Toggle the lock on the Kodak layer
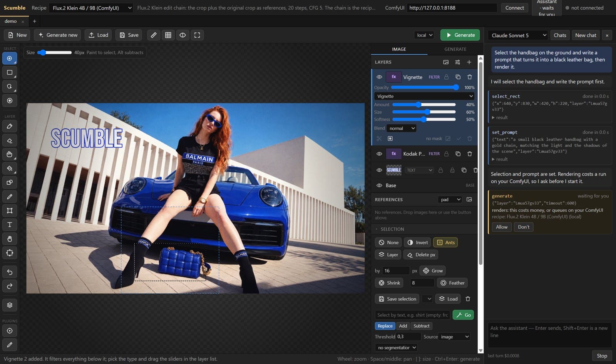616x364 pixels. 446,154
